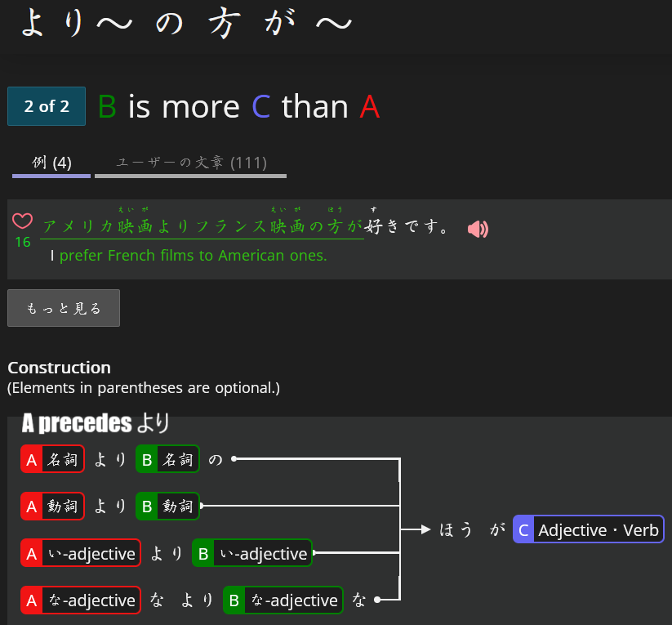Click the red A 名詞 tag
This screenshot has height=625, width=672.
tap(52, 459)
